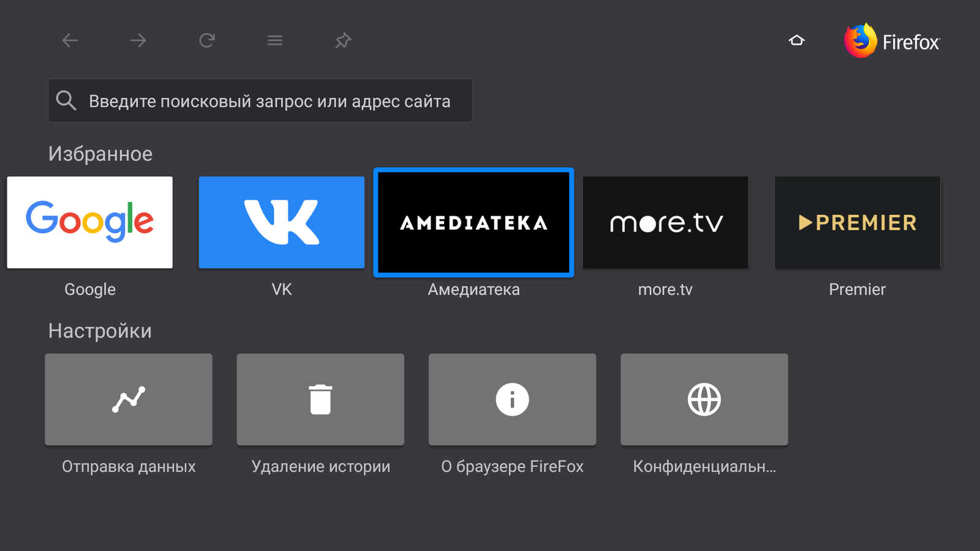980x551 pixels.
Task: Click the Google label under the tile
Action: (90, 290)
